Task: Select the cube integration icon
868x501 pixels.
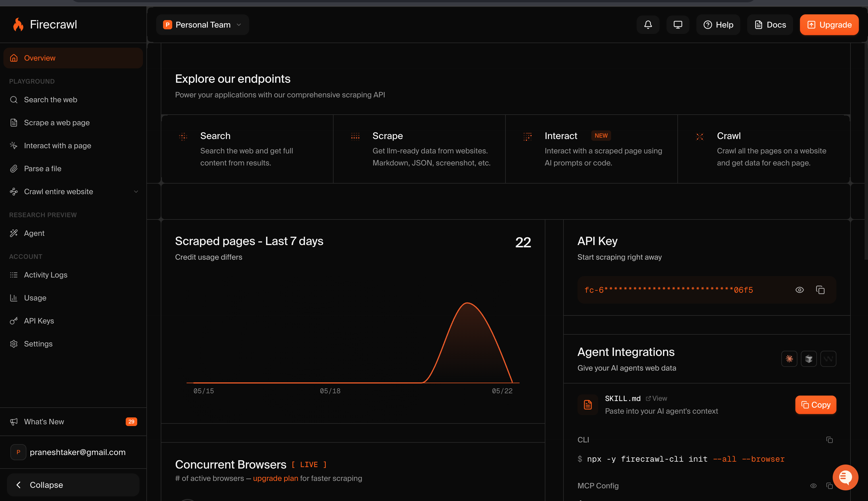Action: [x=809, y=359]
